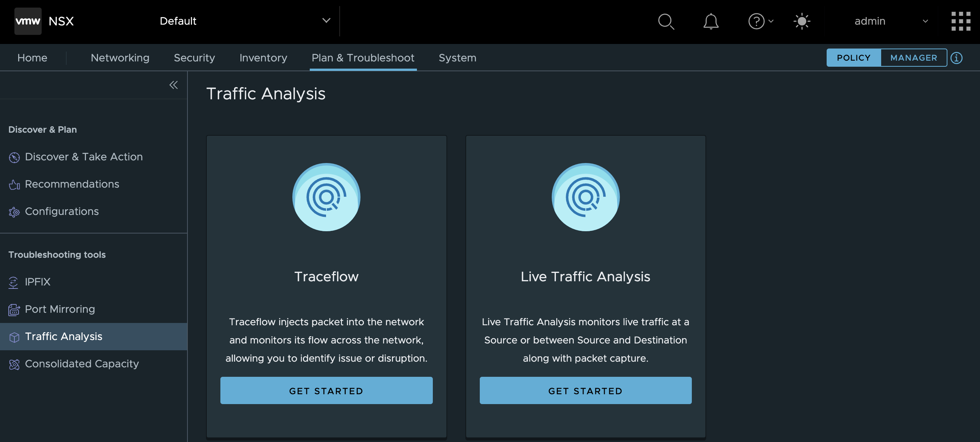This screenshot has width=980, height=442.
Task: Click the Traceflow radar icon
Action: tap(326, 197)
